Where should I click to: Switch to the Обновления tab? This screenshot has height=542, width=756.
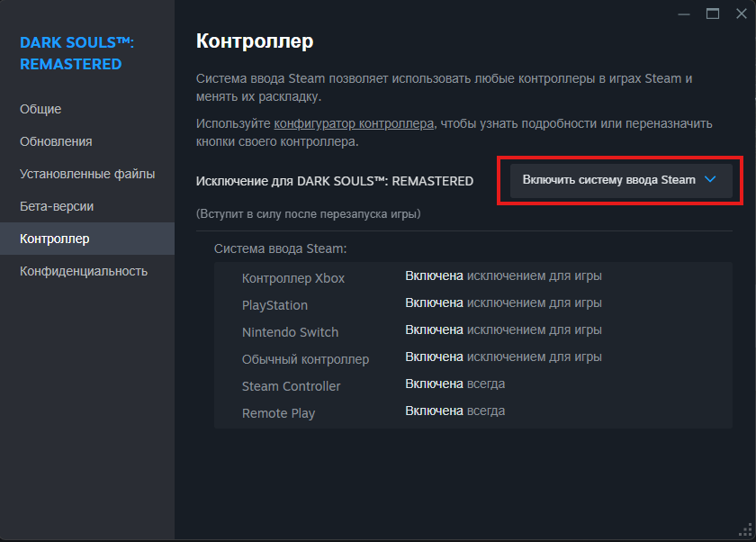(x=56, y=141)
